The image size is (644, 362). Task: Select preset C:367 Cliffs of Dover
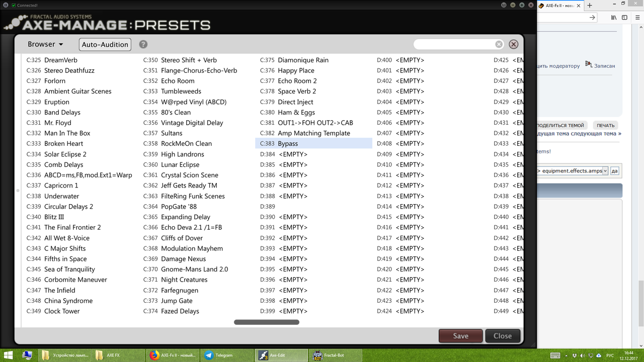coord(197,238)
